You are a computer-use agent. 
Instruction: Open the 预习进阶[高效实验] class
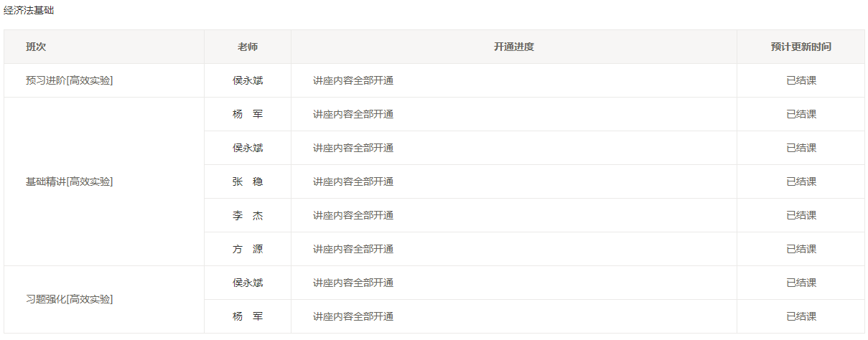[70, 80]
